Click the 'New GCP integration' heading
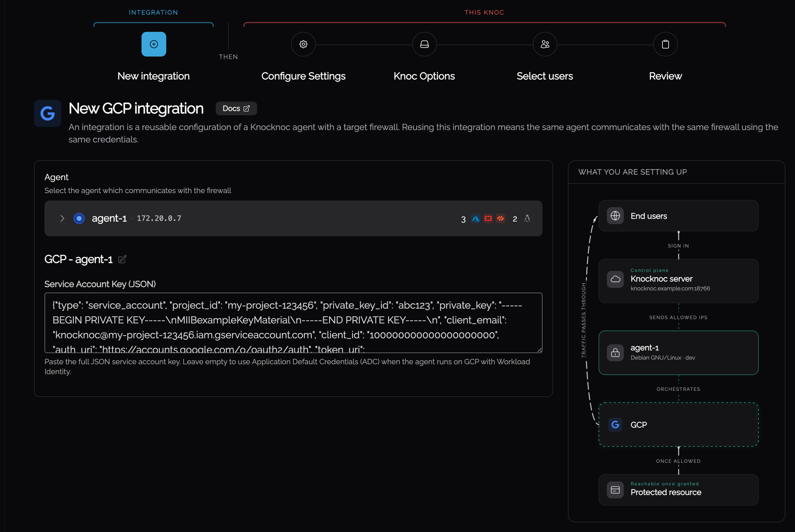 click(136, 108)
